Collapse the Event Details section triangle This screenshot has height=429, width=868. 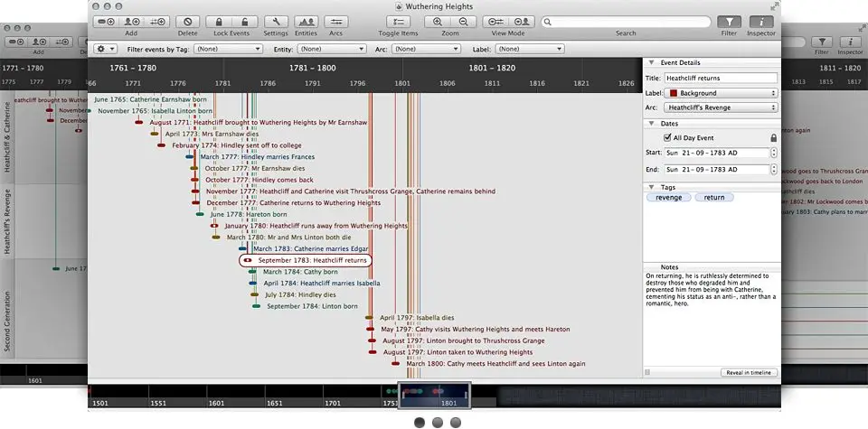tap(651, 63)
